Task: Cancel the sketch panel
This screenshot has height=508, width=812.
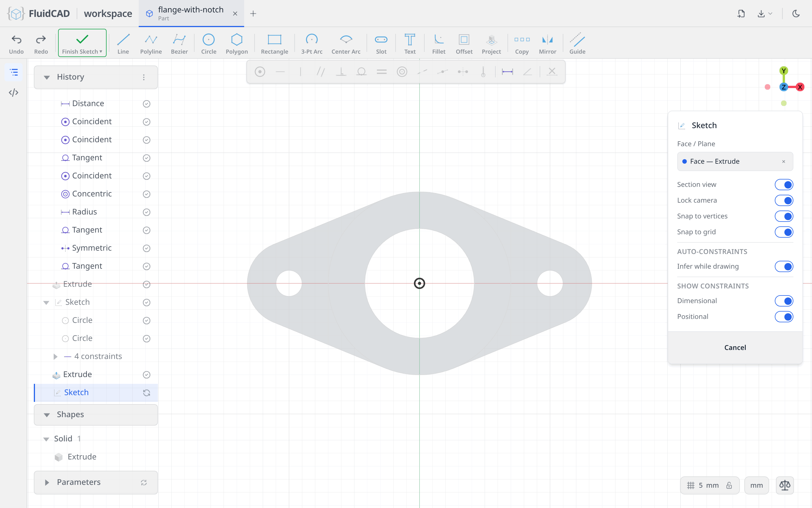Action: coord(735,347)
